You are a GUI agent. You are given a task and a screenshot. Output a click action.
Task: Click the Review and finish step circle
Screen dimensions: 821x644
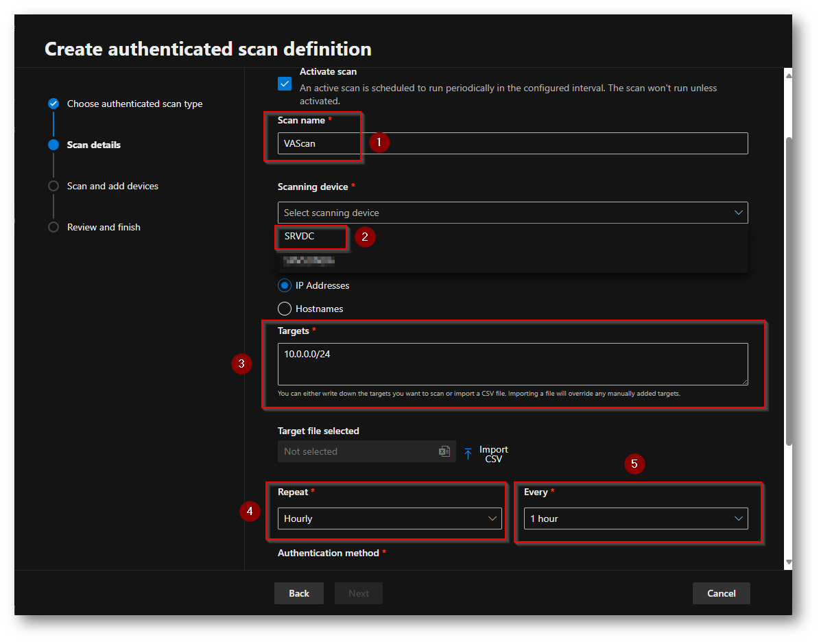[x=53, y=227]
